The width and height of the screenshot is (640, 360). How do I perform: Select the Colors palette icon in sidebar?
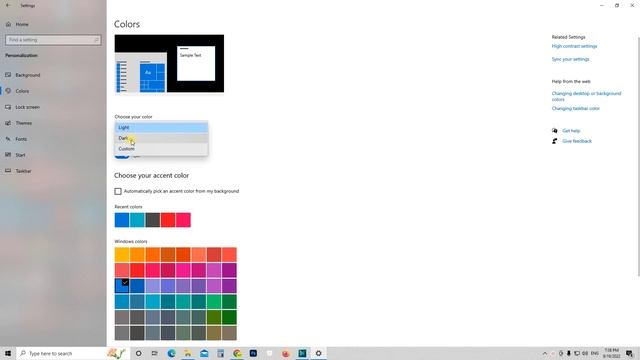pyautogui.click(x=8, y=91)
